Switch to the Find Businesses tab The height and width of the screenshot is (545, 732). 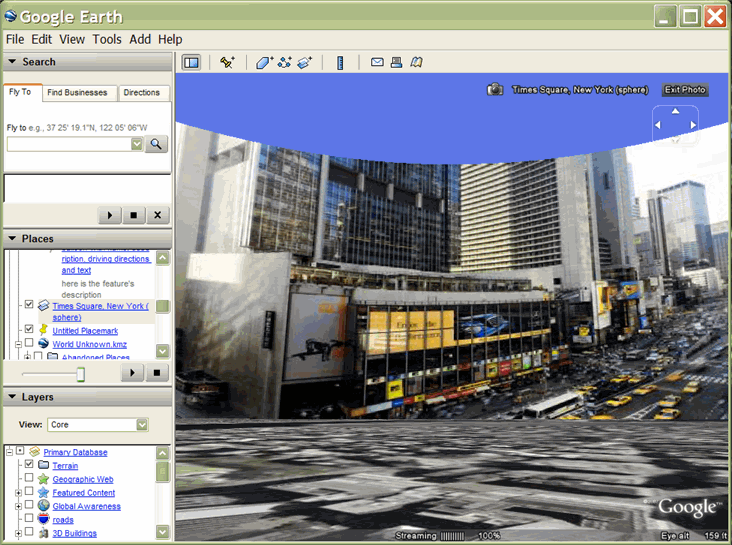pyautogui.click(x=78, y=92)
